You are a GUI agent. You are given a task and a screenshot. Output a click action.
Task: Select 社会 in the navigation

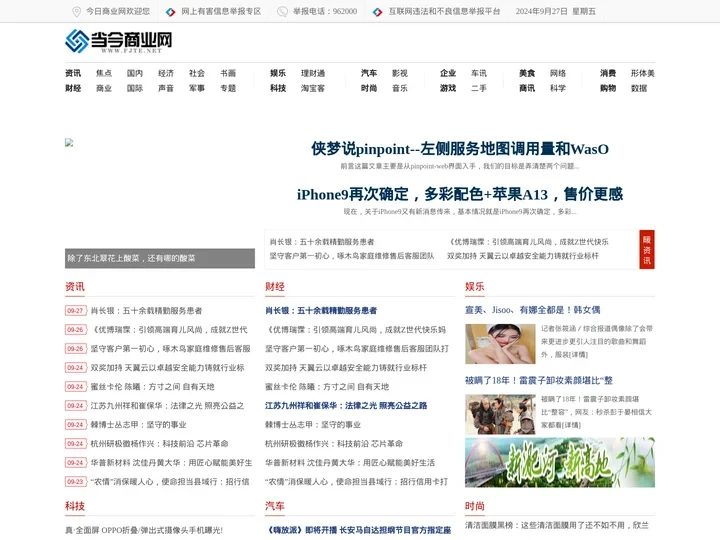tap(197, 73)
